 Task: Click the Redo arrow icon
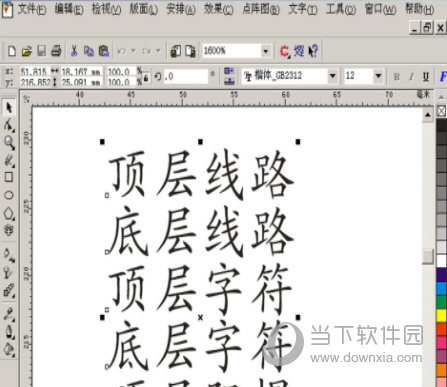pyautogui.click(x=146, y=51)
